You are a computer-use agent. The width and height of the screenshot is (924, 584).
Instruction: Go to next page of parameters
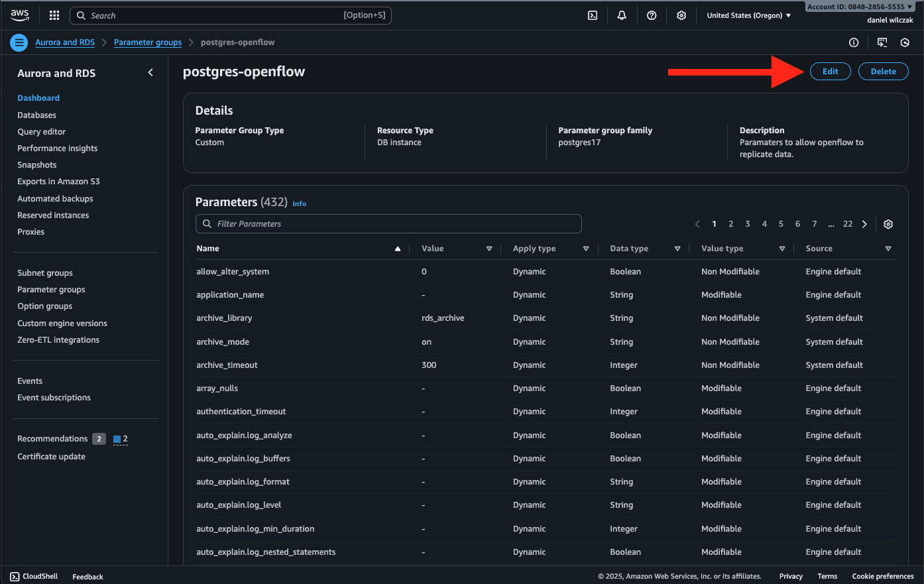pyautogui.click(x=864, y=224)
